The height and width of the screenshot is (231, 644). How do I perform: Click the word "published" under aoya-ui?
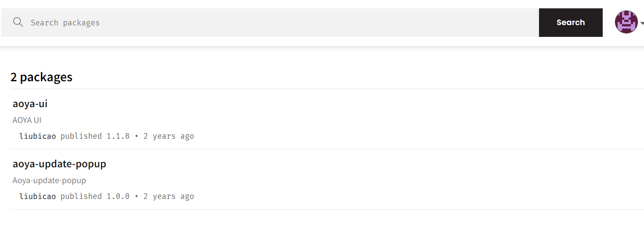coord(81,136)
